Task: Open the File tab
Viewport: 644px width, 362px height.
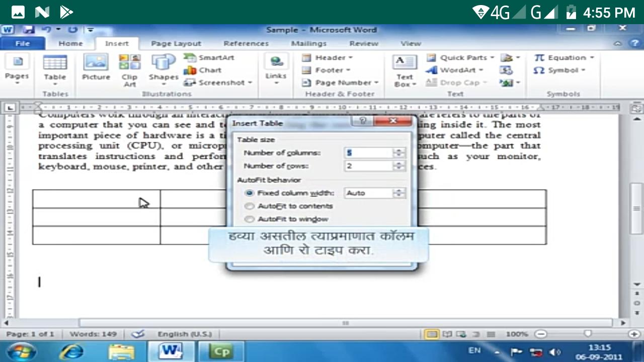Action: tap(23, 43)
